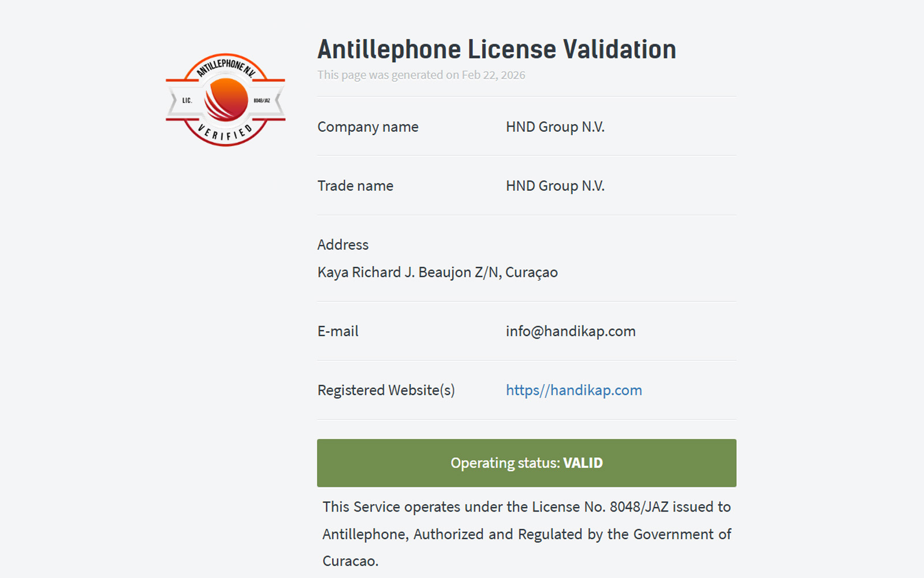Click the Kaya Richard J. Beaujon address text
Screen dimensions: 924x578
437,272
